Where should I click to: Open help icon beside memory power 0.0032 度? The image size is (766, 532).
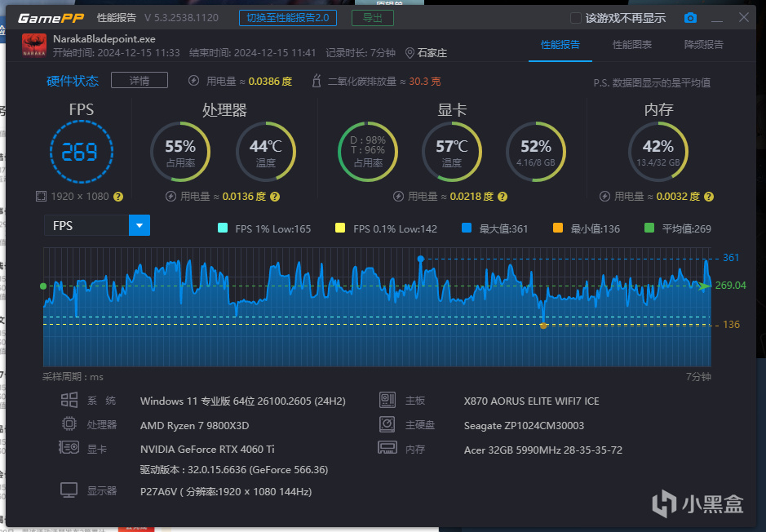[x=709, y=197]
